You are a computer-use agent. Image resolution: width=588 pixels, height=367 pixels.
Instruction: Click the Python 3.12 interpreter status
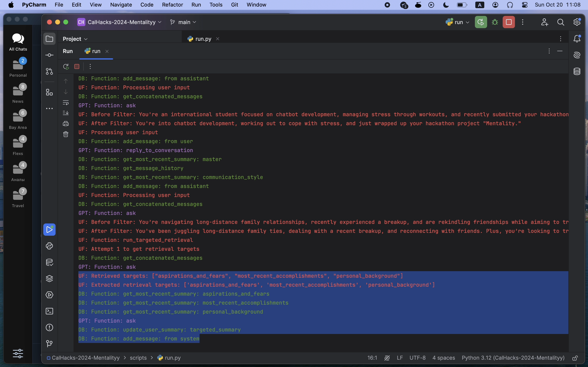pyautogui.click(x=513, y=358)
